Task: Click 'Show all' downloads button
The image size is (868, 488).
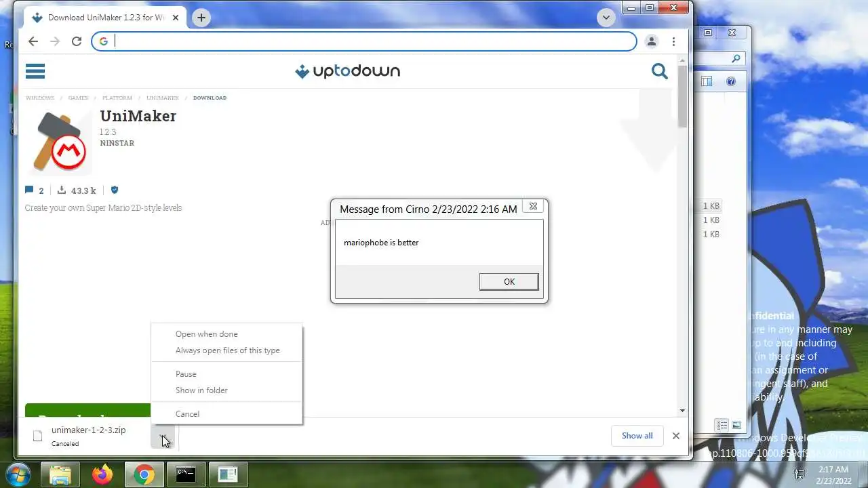Action: (x=637, y=436)
